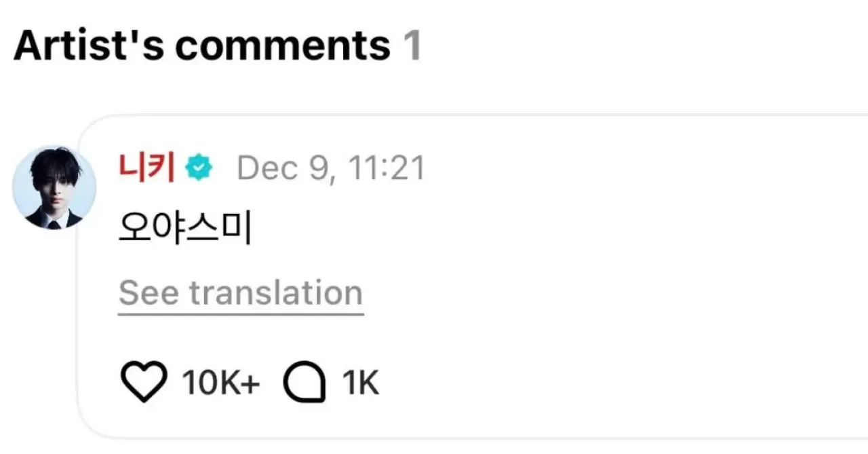
Task: Like 니키's comment with the heart icon
Action: click(144, 383)
